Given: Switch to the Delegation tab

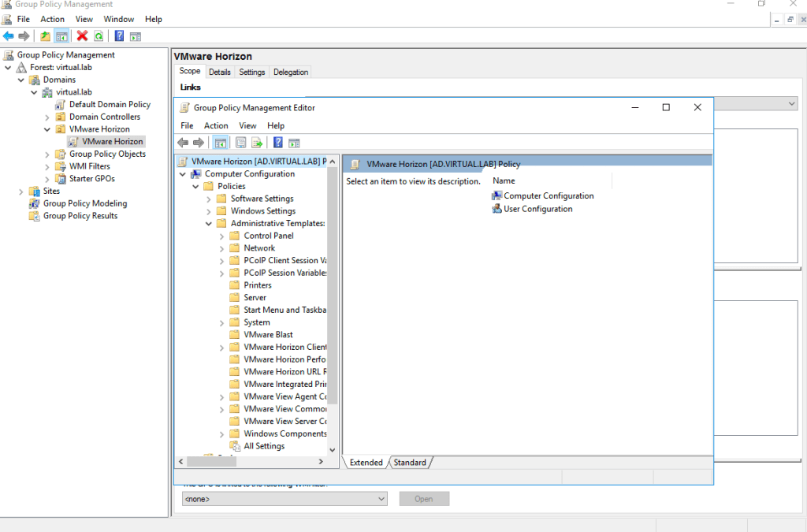Looking at the screenshot, I should (x=291, y=72).
